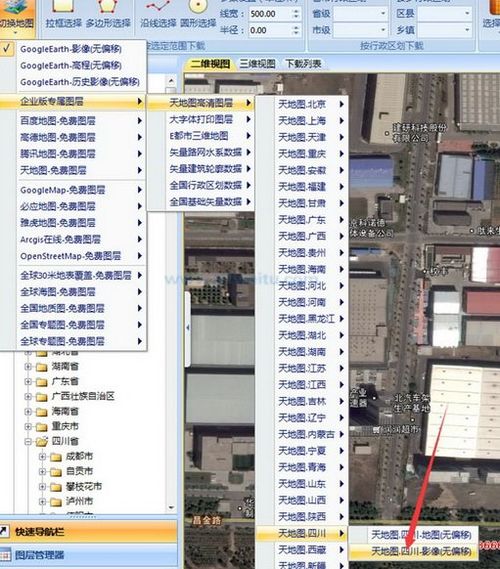Open the 成都市 folder icon
The image size is (500, 569).
pos(56,457)
